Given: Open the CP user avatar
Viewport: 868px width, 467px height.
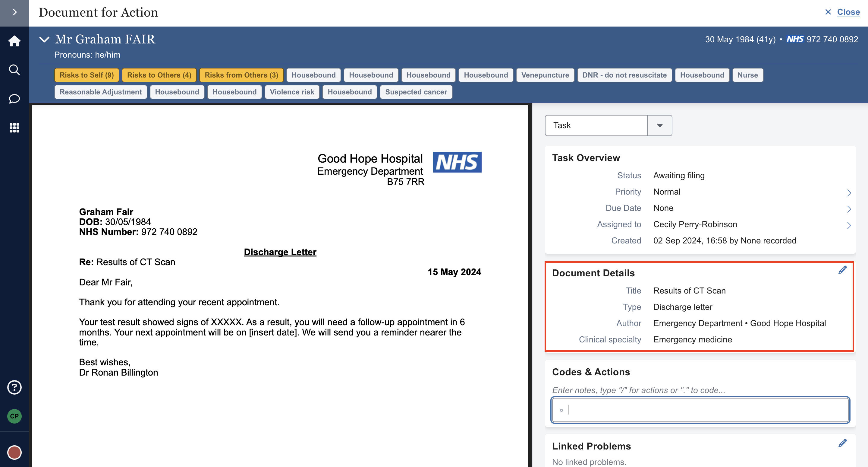Looking at the screenshot, I should (14, 416).
